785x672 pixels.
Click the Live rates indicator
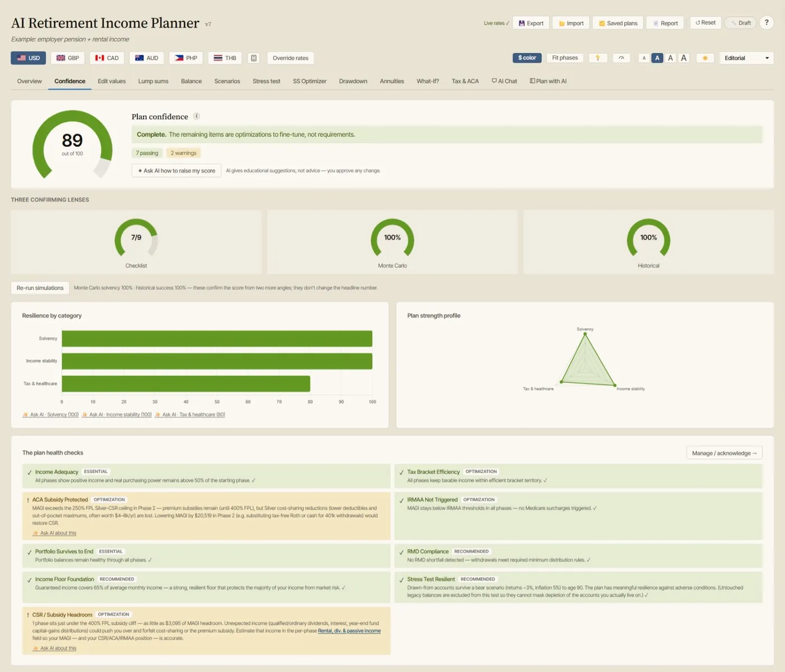tap(496, 23)
